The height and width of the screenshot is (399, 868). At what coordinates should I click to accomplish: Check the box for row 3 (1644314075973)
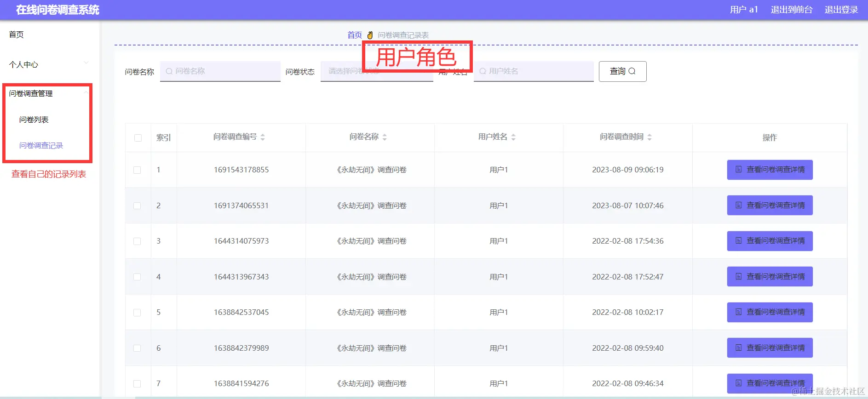click(x=137, y=241)
